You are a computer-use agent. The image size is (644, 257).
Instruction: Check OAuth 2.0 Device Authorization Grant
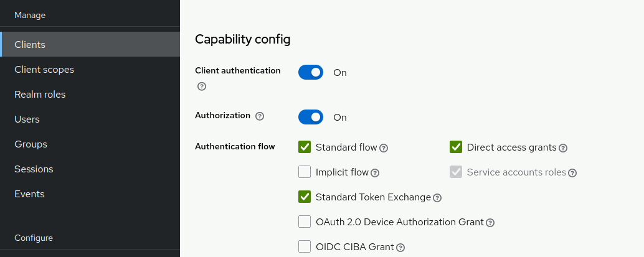[305, 222]
